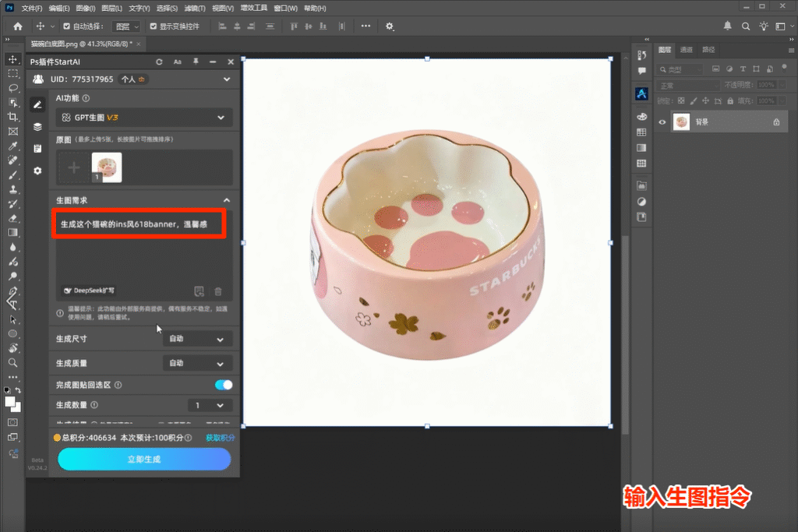The image size is (798, 532).
Task: Expand the UID account chevron
Action: click(x=227, y=79)
